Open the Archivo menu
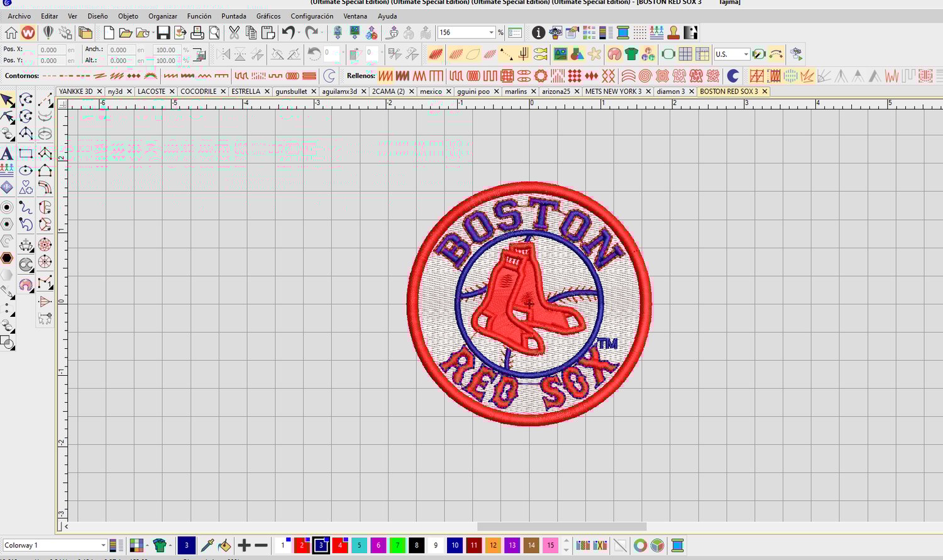The image size is (943, 560). point(19,16)
